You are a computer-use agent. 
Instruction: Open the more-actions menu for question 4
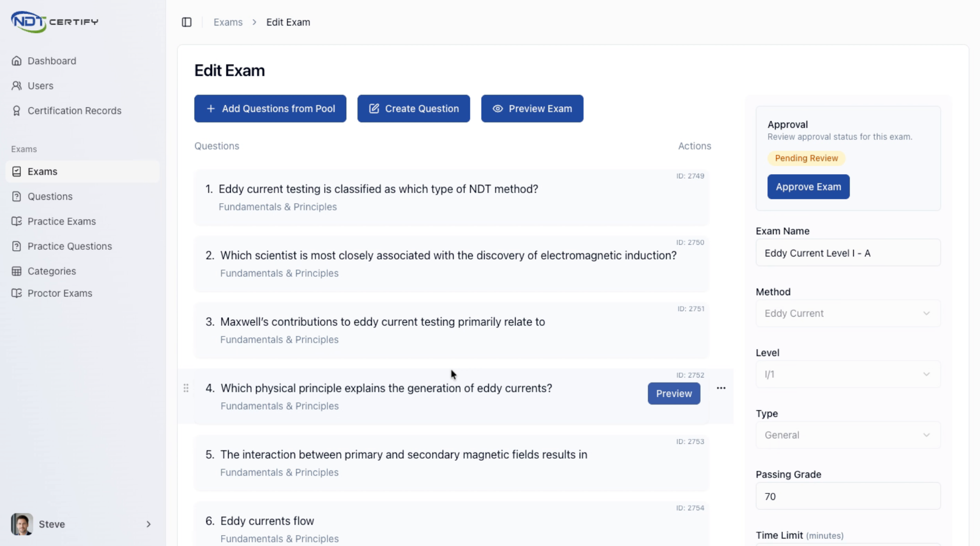coord(721,388)
